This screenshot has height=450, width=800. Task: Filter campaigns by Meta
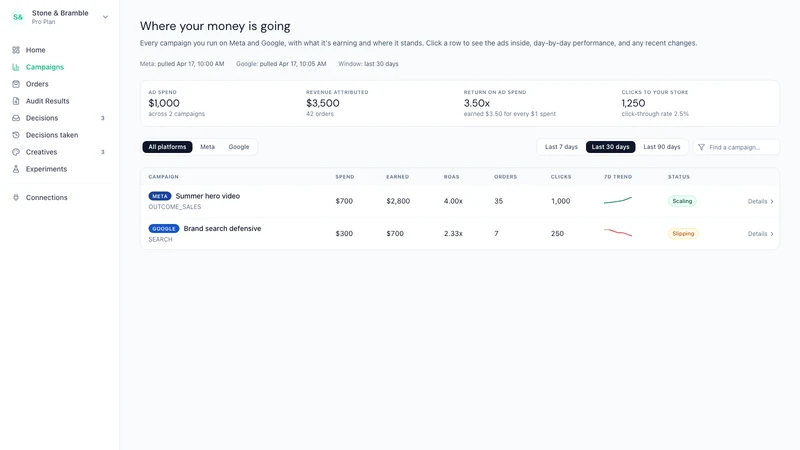click(x=207, y=147)
